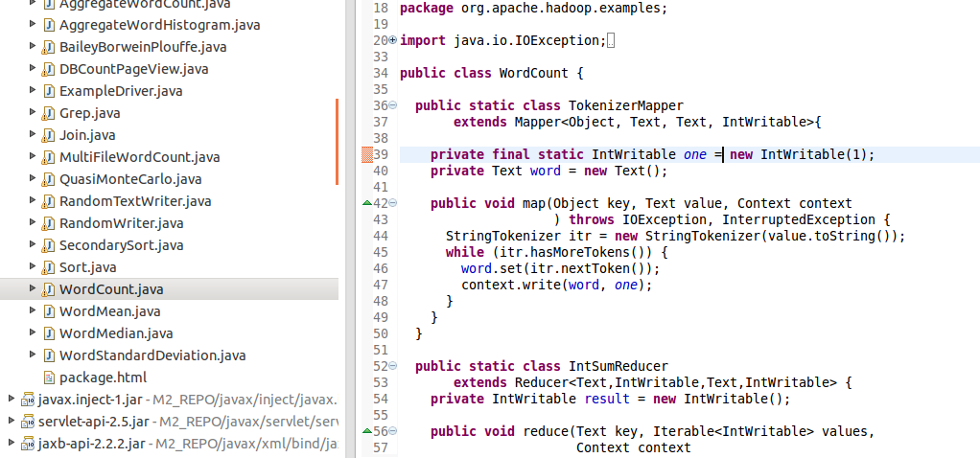
Task: Expand the javax.inject-1.jar library node
Action: [x=10, y=400]
